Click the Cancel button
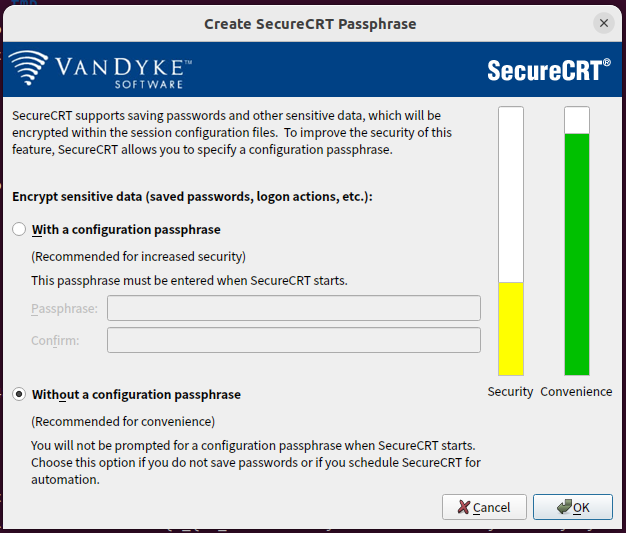The height and width of the screenshot is (533, 626). coord(484,507)
